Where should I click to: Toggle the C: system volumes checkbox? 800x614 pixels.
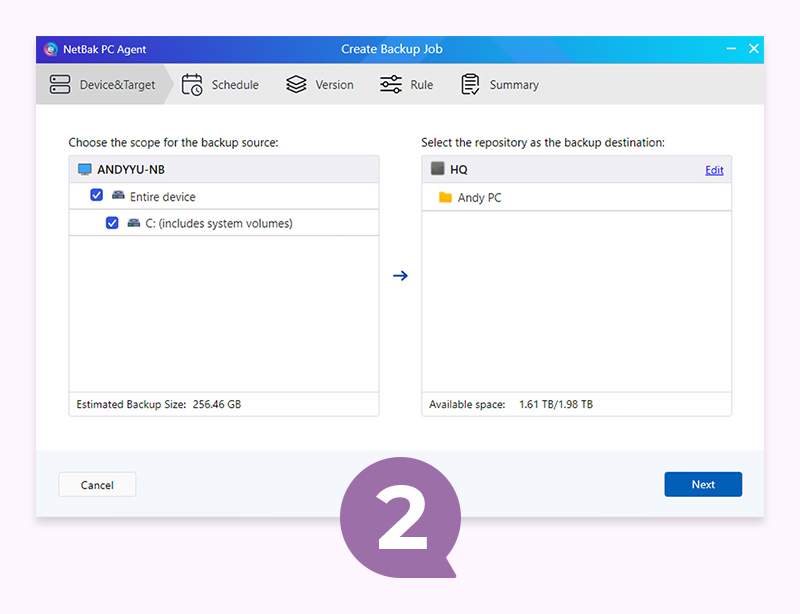pyautogui.click(x=112, y=223)
